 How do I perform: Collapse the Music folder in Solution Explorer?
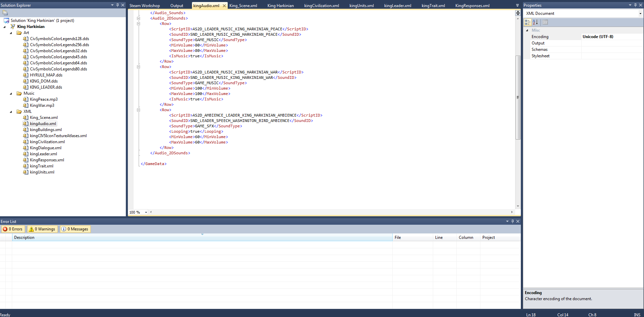[x=11, y=94]
